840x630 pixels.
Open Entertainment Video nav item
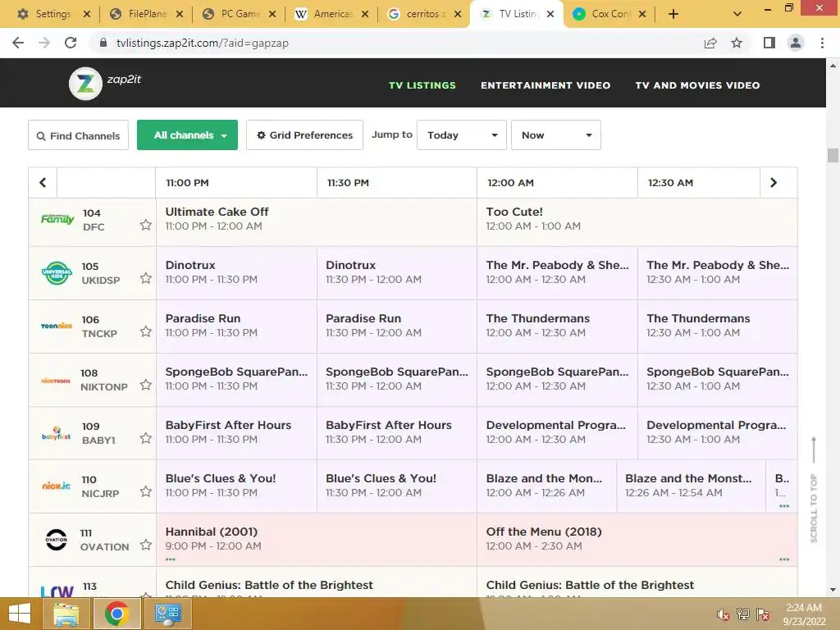click(546, 85)
